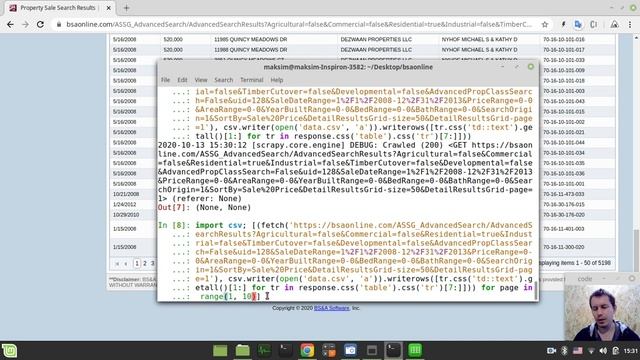Image resolution: width=640 pixels, height=360 pixels.
Task: Click sale date 10/21/2008 in table
Action: (126, 194)
